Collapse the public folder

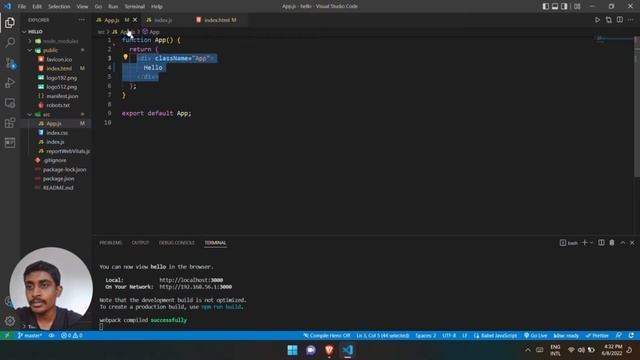[51, 50]
